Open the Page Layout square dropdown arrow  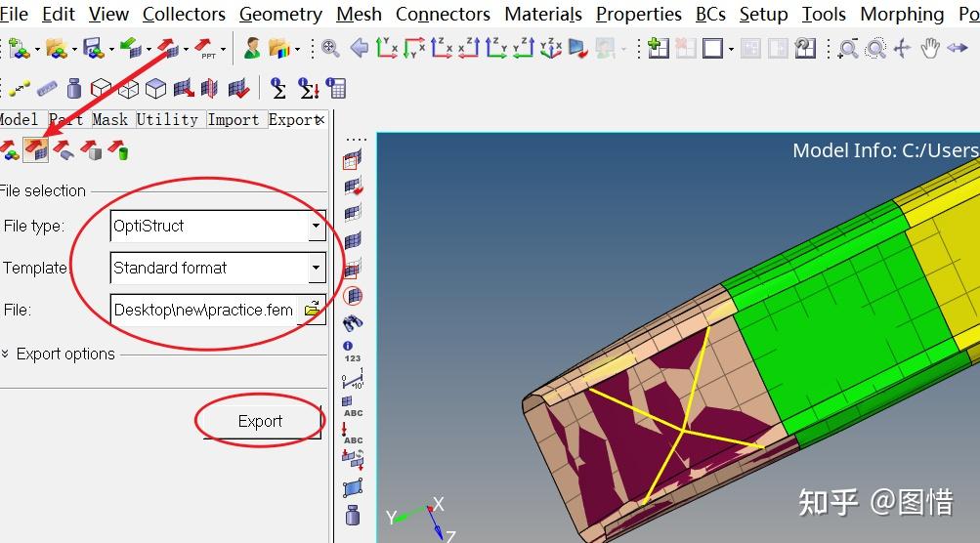point(731,50)
